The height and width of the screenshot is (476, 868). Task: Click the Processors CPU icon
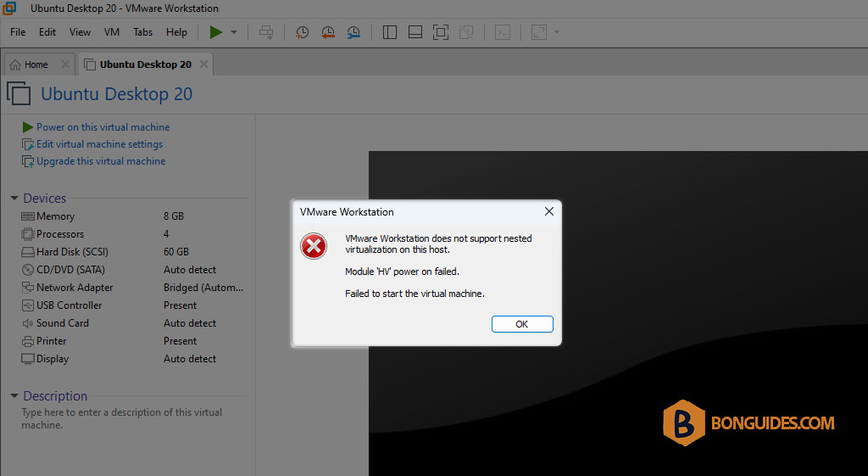[x=28, y=234]
